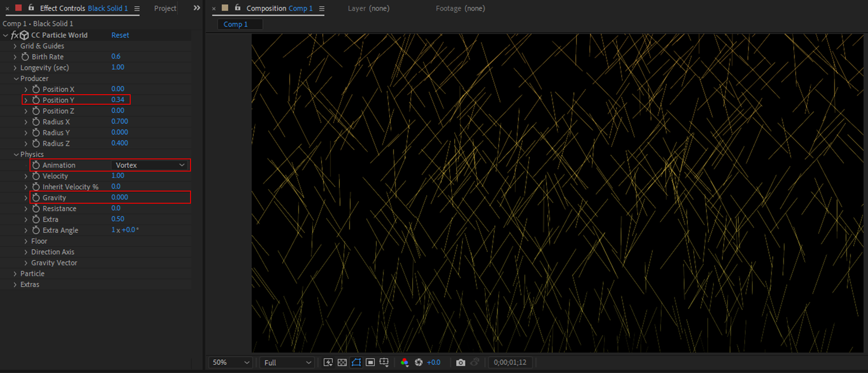The height and width of the screenshot is (373, 868).
Task: Close the Effect Controls panel
Action: pyautogui.click(x=7, y=8)
